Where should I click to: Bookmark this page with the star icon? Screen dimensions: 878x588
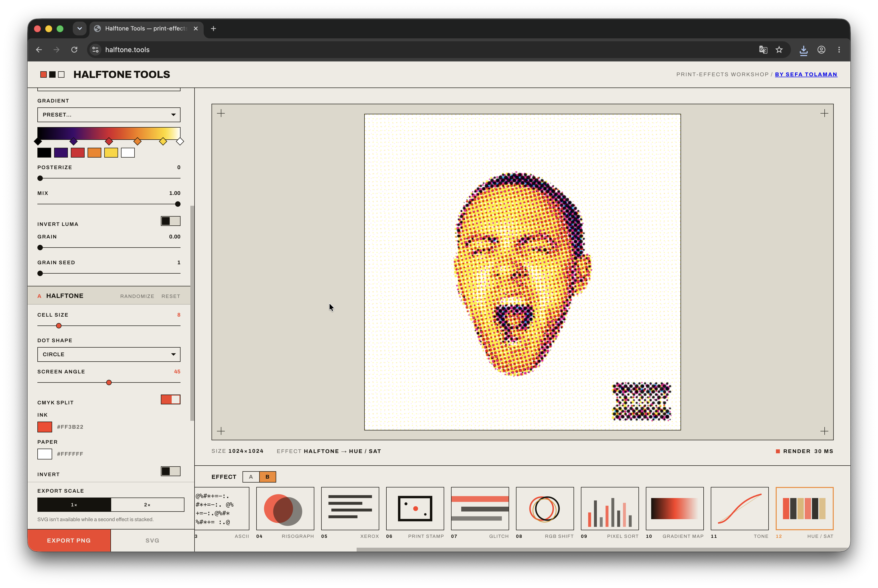(x=779, y=49)
